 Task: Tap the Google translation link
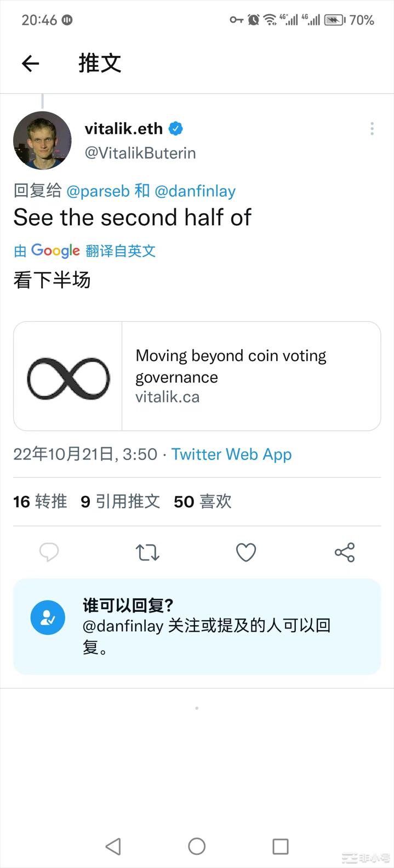85,251
